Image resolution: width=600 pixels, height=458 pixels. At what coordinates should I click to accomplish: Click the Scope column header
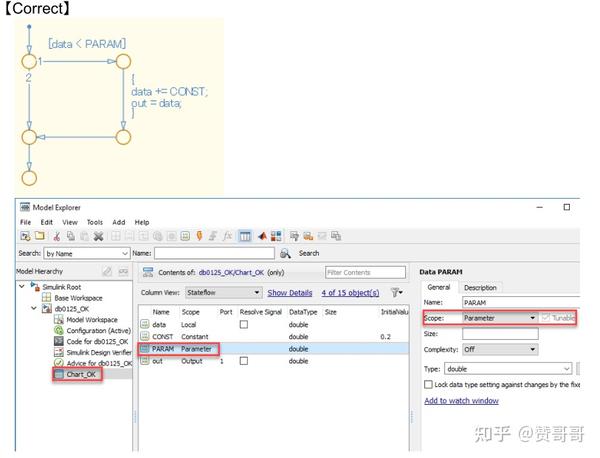(x=191, y=312)
